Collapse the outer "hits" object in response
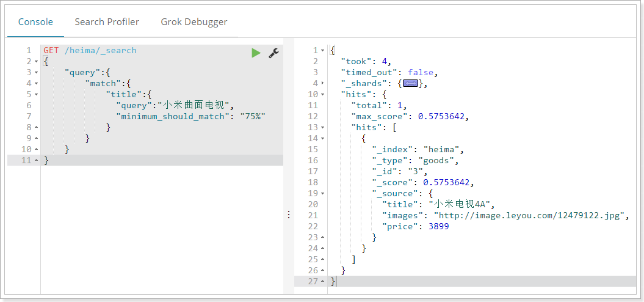 pyautogui.click(x=323, y=95)
